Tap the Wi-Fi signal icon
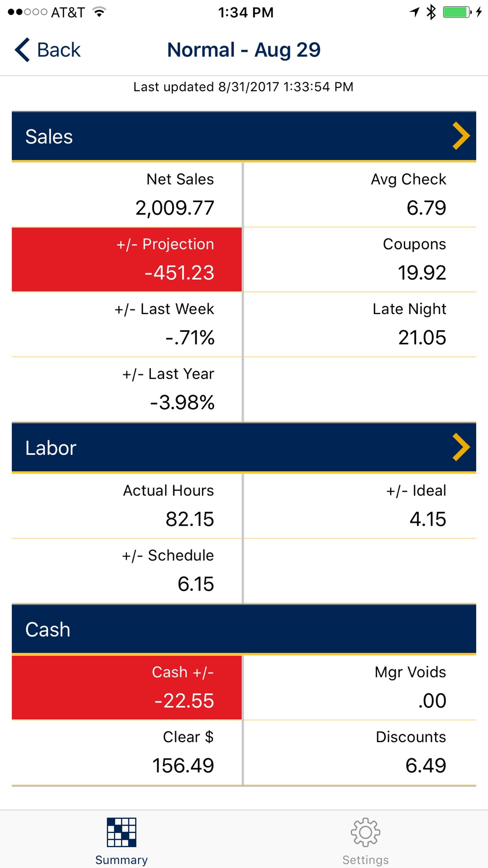This screenshot has width=488, height=868. [99, 12]
